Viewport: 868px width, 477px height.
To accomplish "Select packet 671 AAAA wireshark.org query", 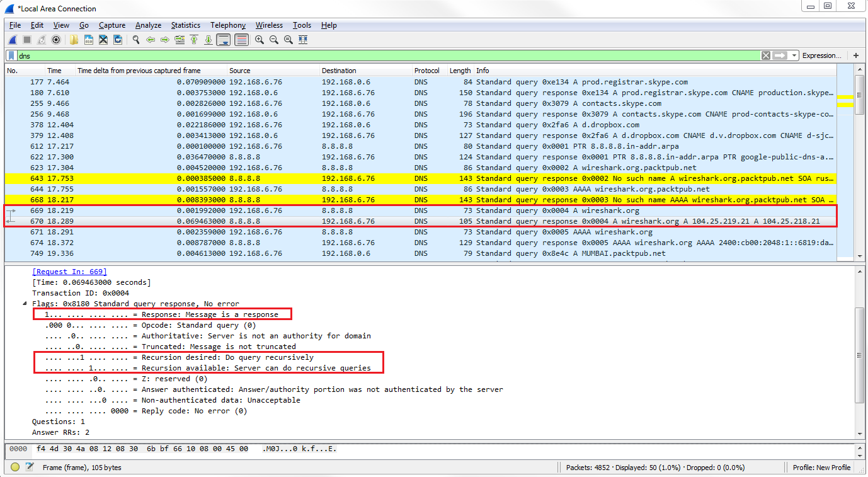I will pos(378,232).
